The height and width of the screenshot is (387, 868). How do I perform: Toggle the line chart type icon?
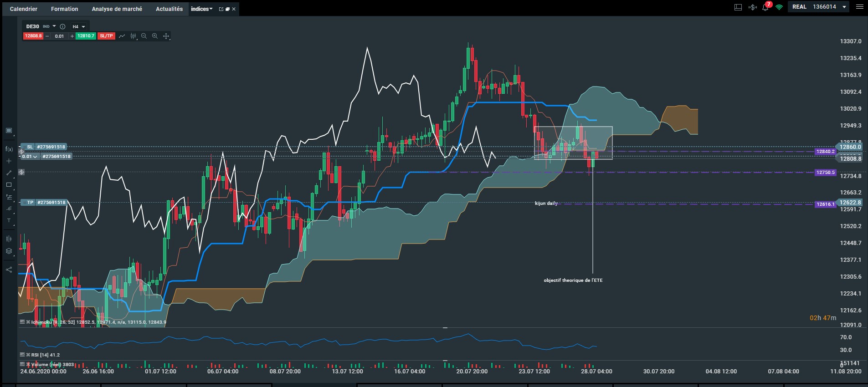(x=122, y=36)
